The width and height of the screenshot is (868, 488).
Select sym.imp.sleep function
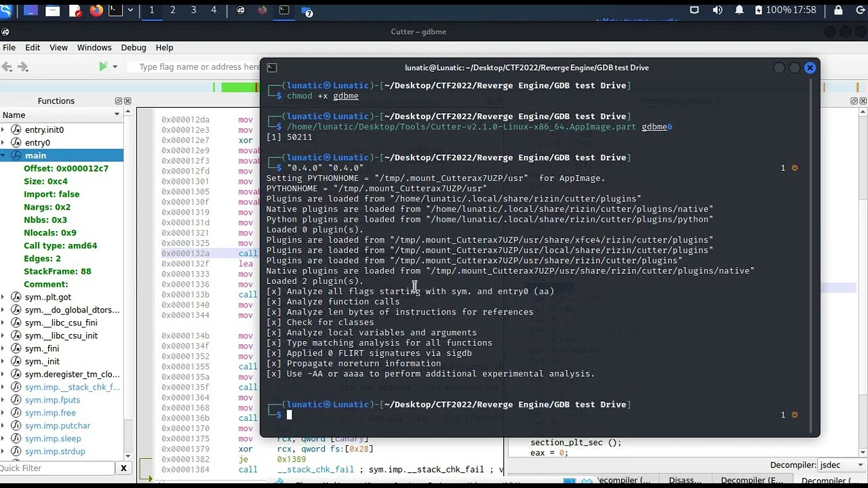pos(53,439)
